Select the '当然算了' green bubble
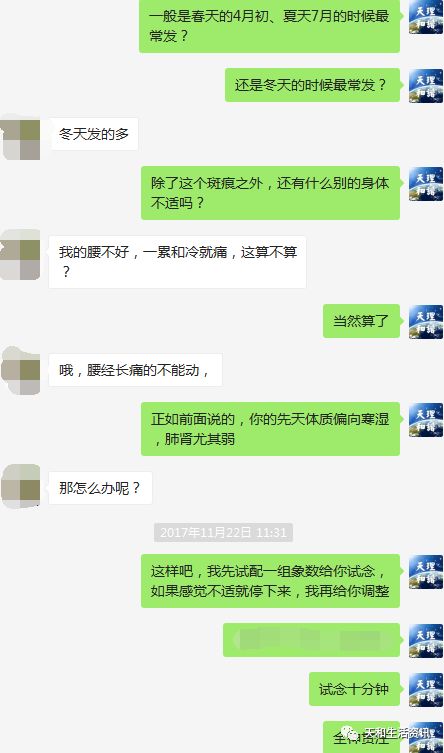Viewport: 444px width, 753px height. (361, 321)
